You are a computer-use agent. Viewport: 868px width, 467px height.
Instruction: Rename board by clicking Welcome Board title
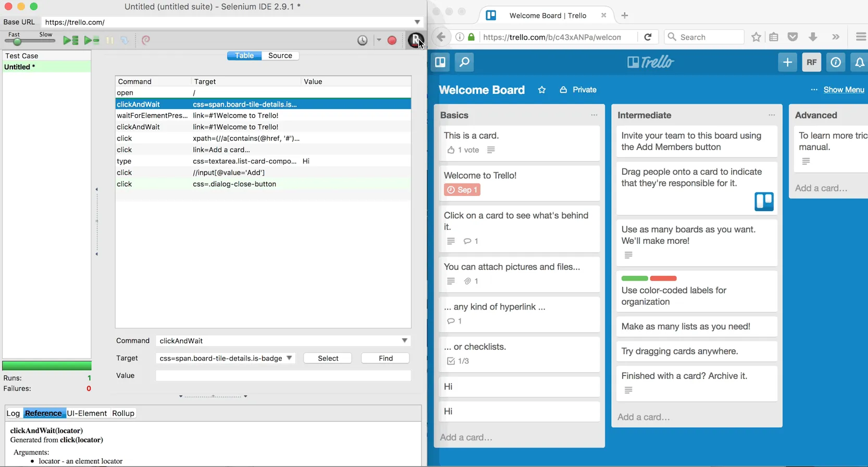click(481, 90)
